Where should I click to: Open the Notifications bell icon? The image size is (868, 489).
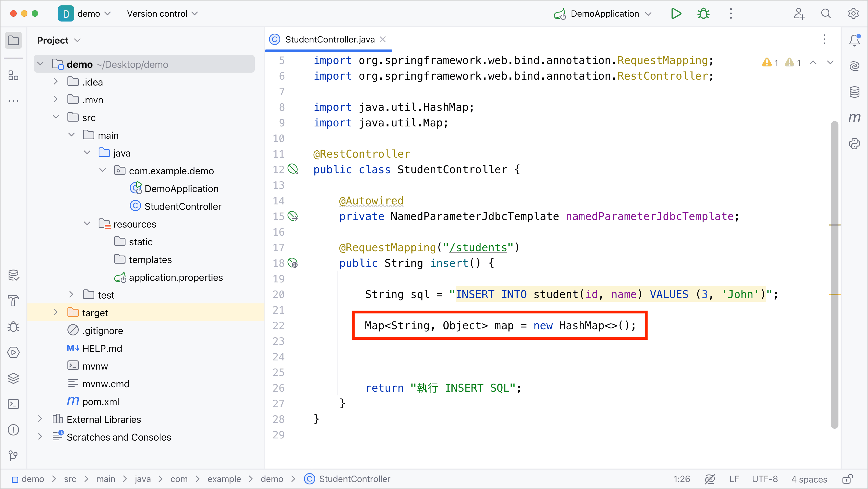[854, 40]
